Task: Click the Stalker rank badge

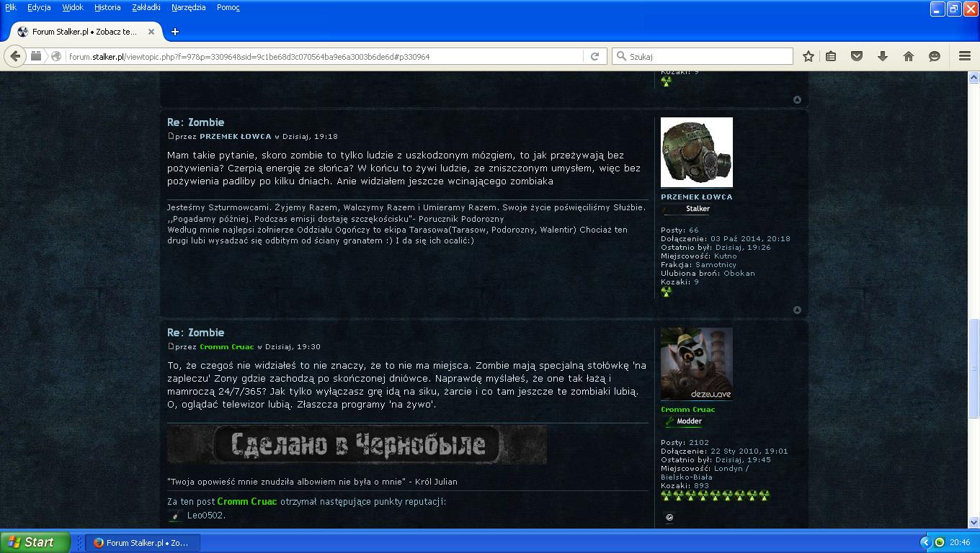Action: [x=687, y=209]
